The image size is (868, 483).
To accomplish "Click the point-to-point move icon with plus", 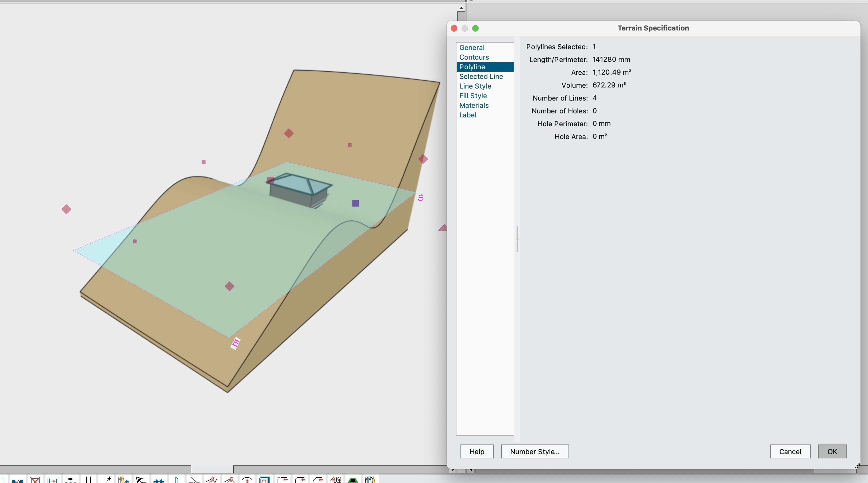I will 108,480.
